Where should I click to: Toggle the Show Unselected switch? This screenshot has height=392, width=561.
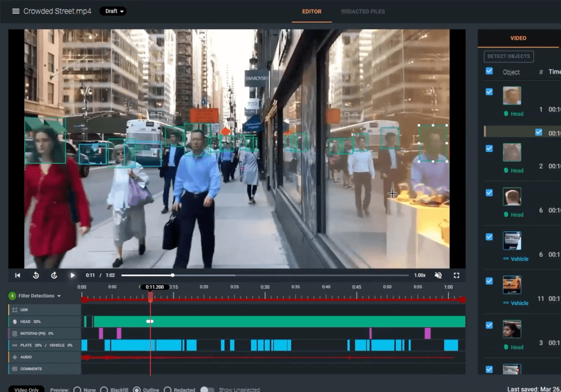pyautogui.click(x=207, y=390)
